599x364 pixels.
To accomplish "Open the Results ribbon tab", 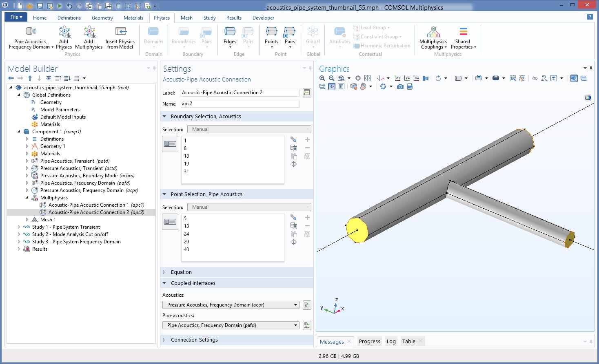I will pyautogui.click(x=234, y=18).
